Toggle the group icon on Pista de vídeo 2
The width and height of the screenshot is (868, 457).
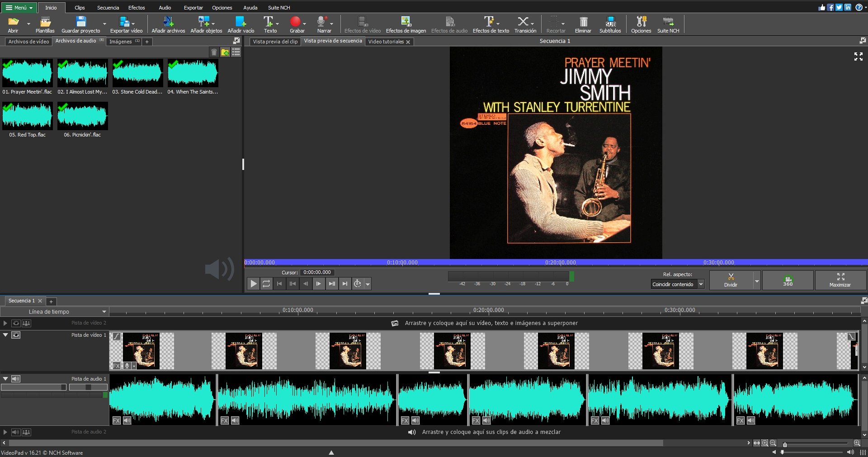tap(26, 323)
